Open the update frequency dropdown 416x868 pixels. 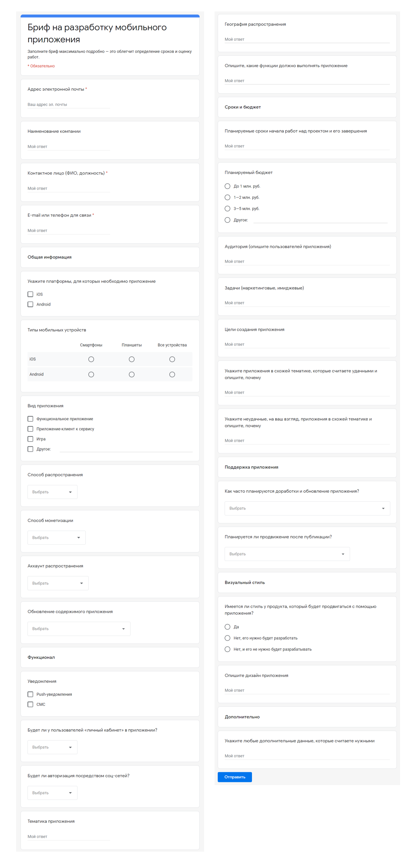pyautogui.click(x=307, y=508)
